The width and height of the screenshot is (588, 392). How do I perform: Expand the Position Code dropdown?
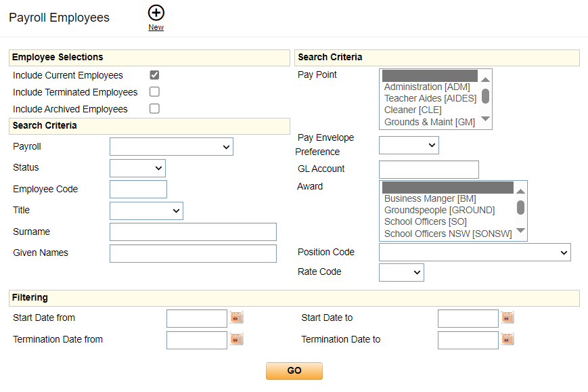474,253
